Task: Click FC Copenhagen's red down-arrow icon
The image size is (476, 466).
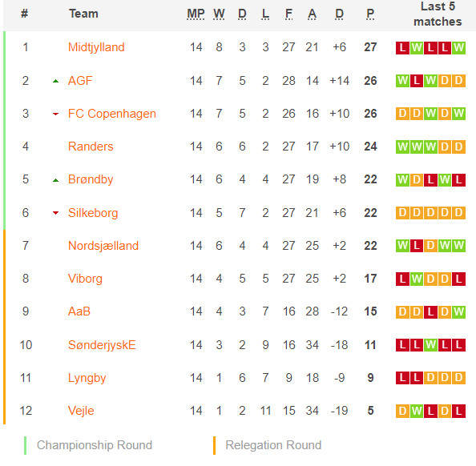Action: coord(55,114)
